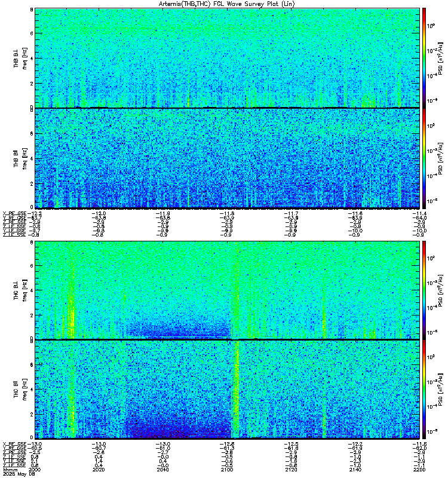Click the 'hhmm' time axis label

coord(10,470)
